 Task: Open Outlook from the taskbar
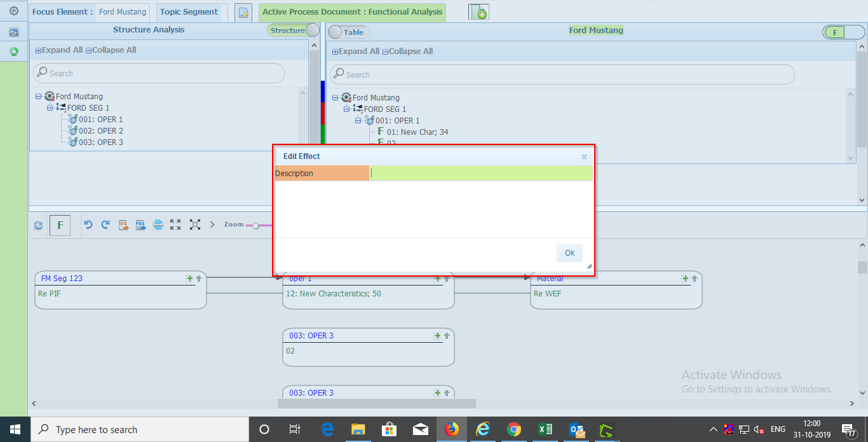tap(577, 429)
